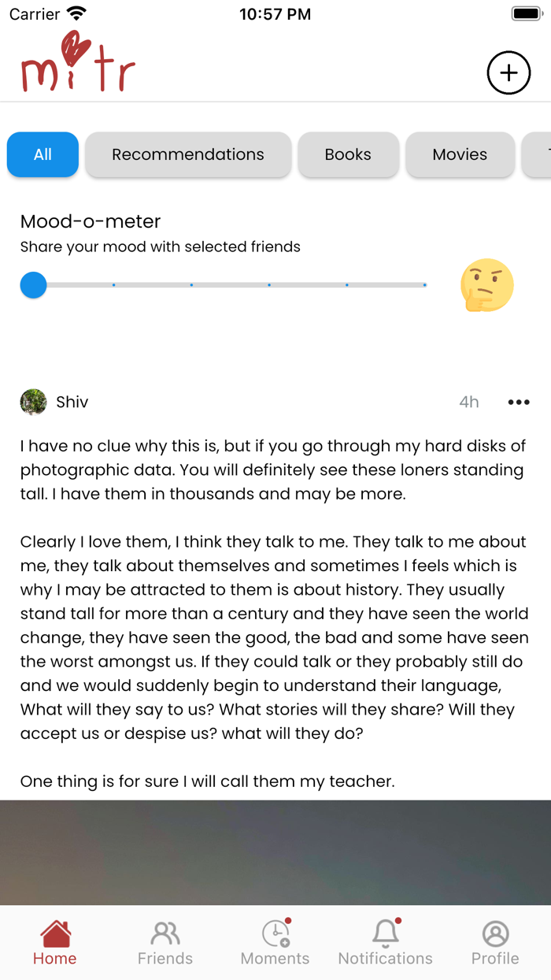Viewport: 551px width, 980px height.
Task: Go to the Profile tab
Action: tap(495, 943)
